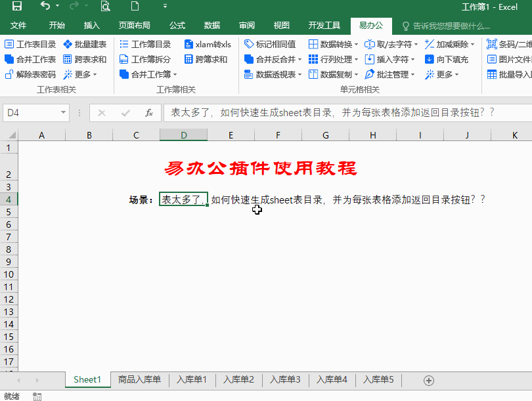Select 合并工作表 merge worksheets tool
The image size is (532, 401).
coord(30,59)
